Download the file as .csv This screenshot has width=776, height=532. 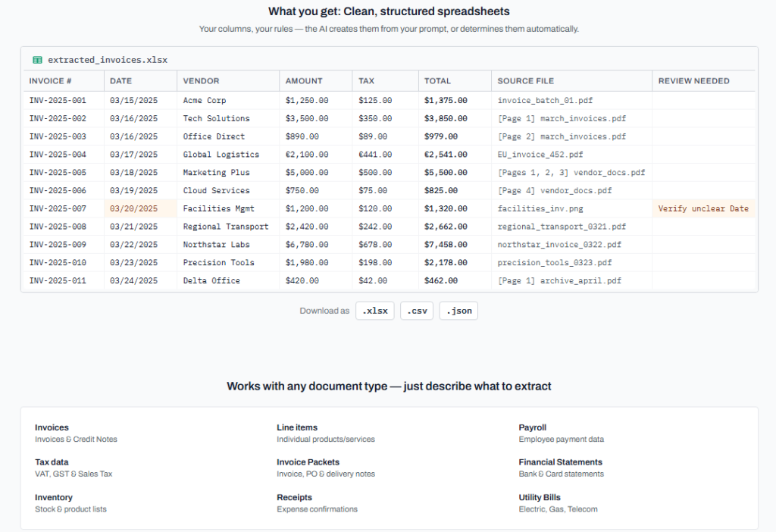pos(417,311)
